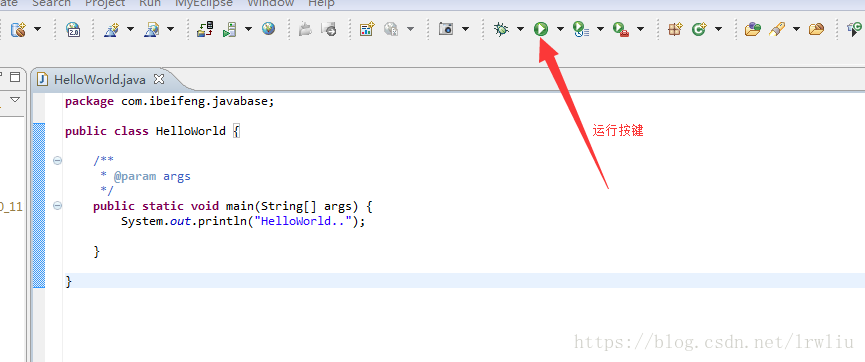Click the open folder icon right of flashlight

pyautogui.click(x=816, y=29)
